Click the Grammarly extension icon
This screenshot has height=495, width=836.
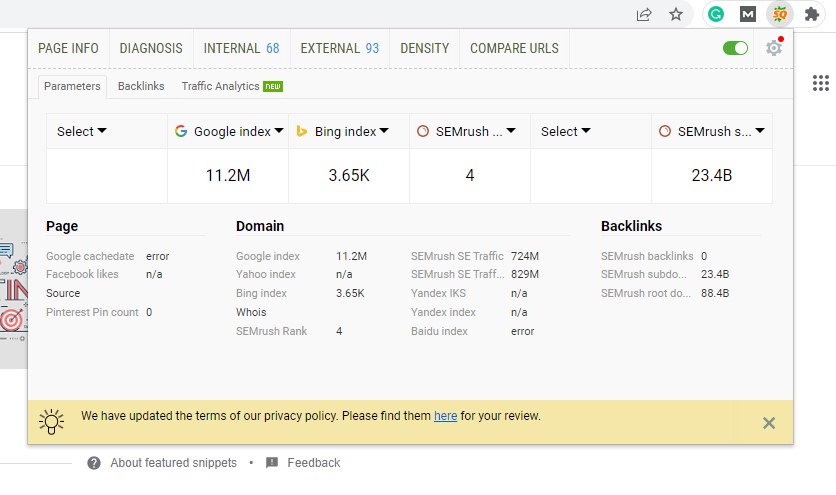click(715, 14)
